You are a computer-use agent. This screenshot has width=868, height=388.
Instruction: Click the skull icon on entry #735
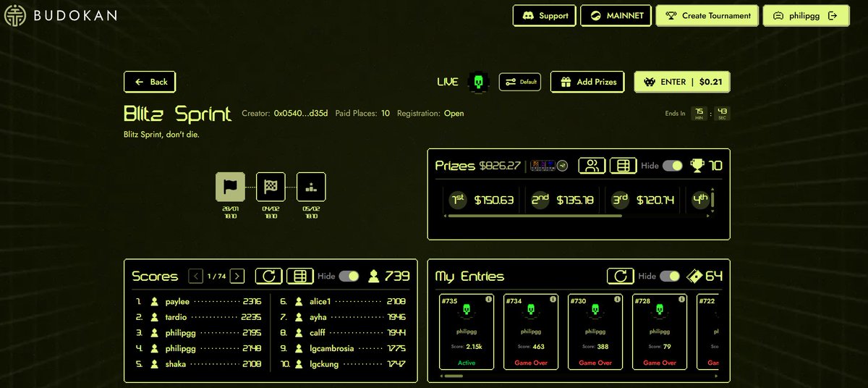pyautogui.click(x=467, y=311)
